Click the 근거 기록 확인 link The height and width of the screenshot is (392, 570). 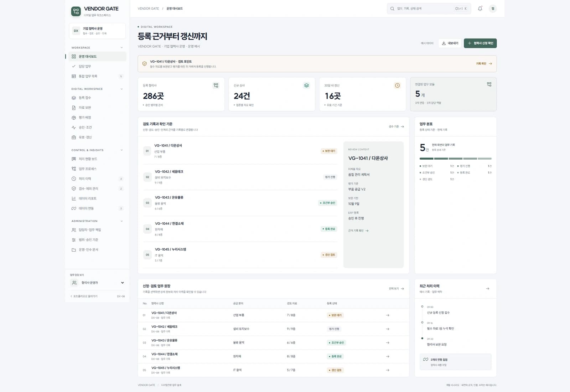358,231
